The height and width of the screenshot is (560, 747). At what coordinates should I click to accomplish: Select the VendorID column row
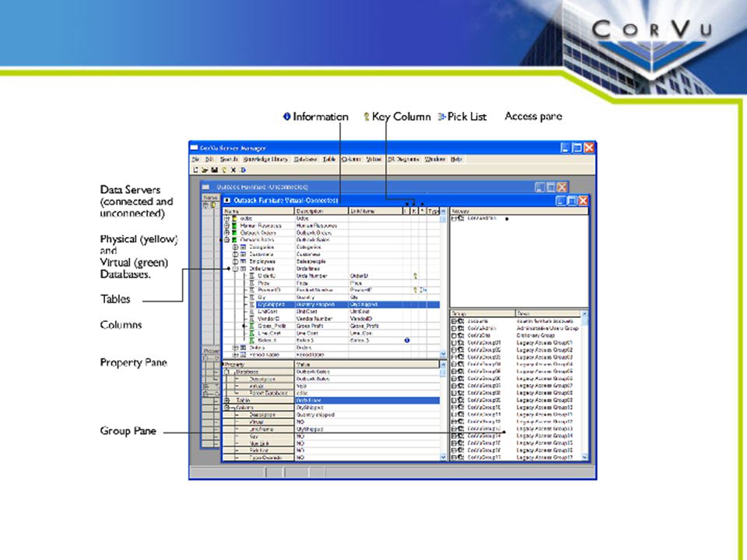pos(331,319)
